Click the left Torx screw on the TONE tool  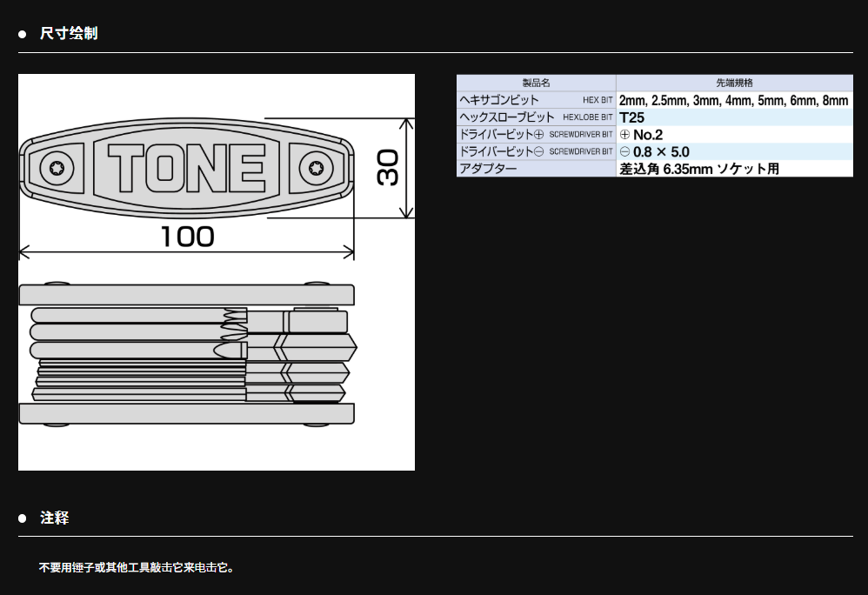57,167
